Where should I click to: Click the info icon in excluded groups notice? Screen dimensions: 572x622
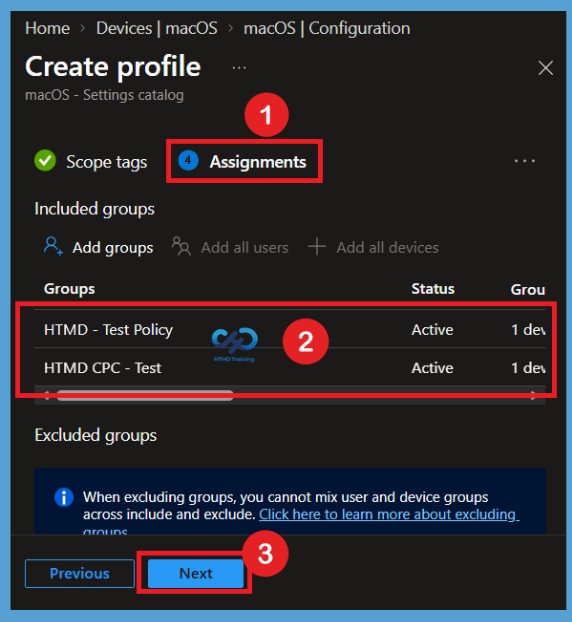(x=64, y=497)
